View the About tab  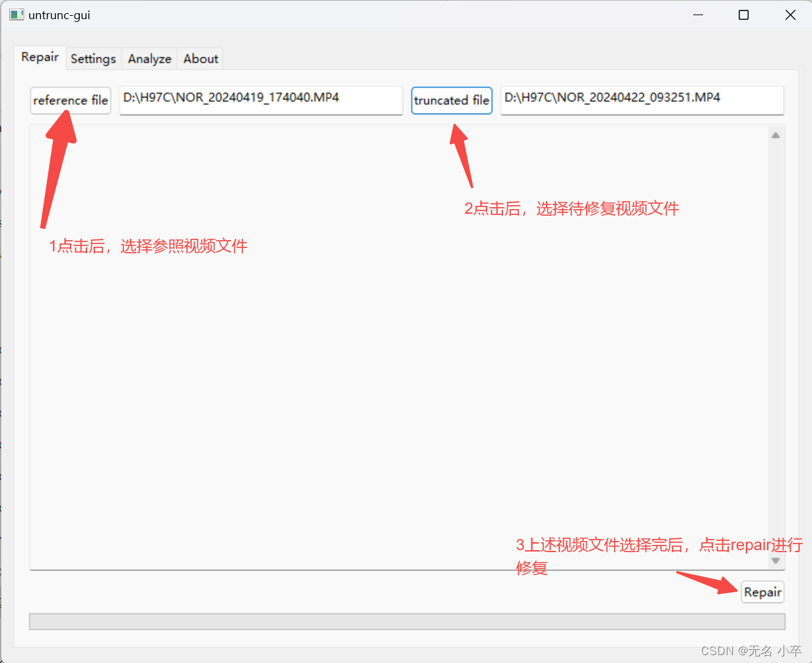[x=200, y=59]
